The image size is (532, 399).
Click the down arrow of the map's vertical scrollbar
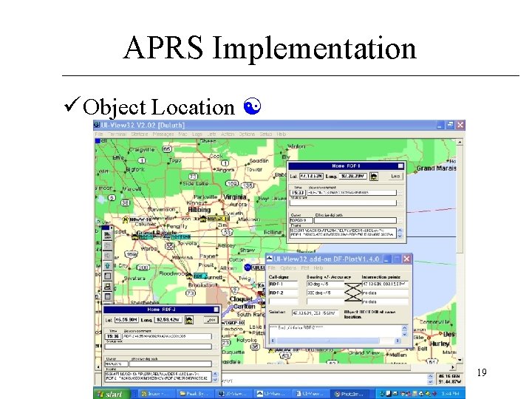460,360
